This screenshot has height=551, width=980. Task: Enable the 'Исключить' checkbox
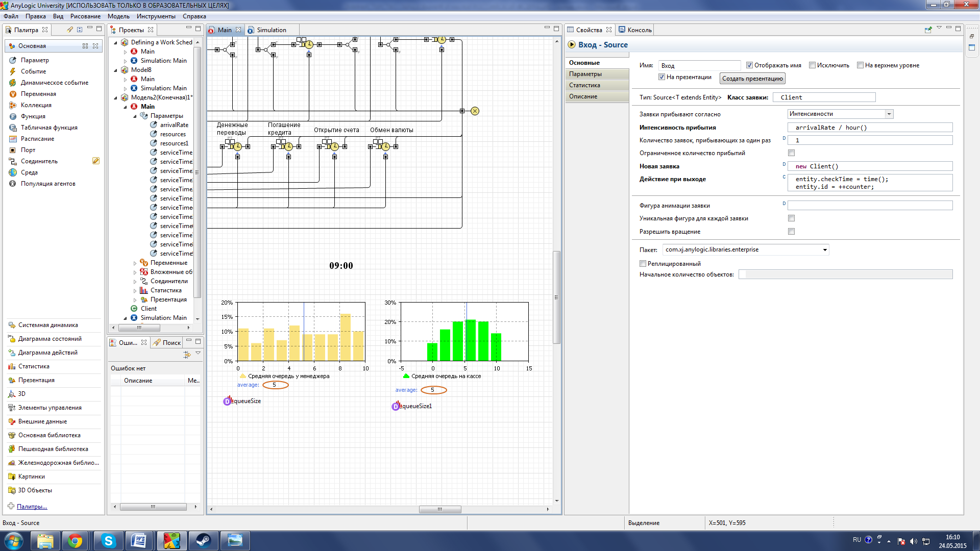click(812, 65)
